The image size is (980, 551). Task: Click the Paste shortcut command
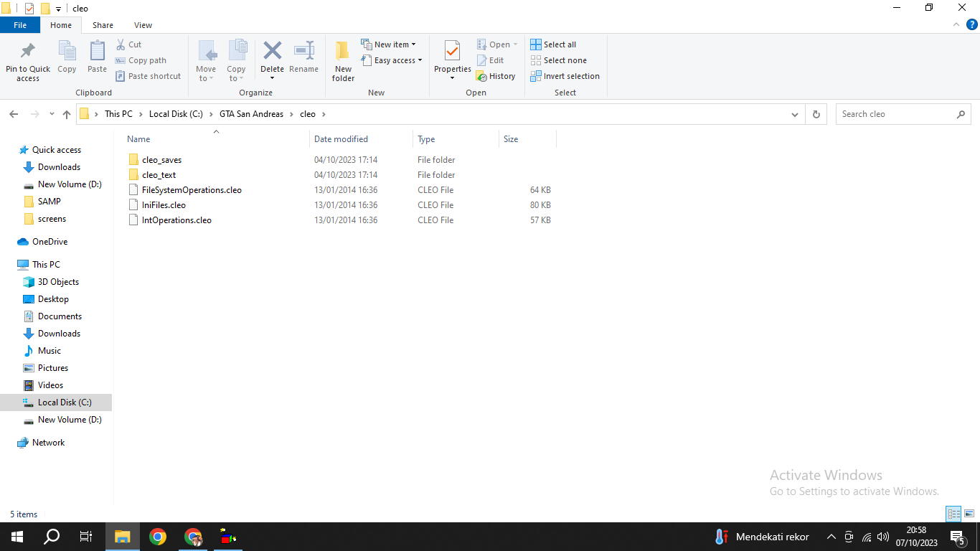click(x=149, y=76)
